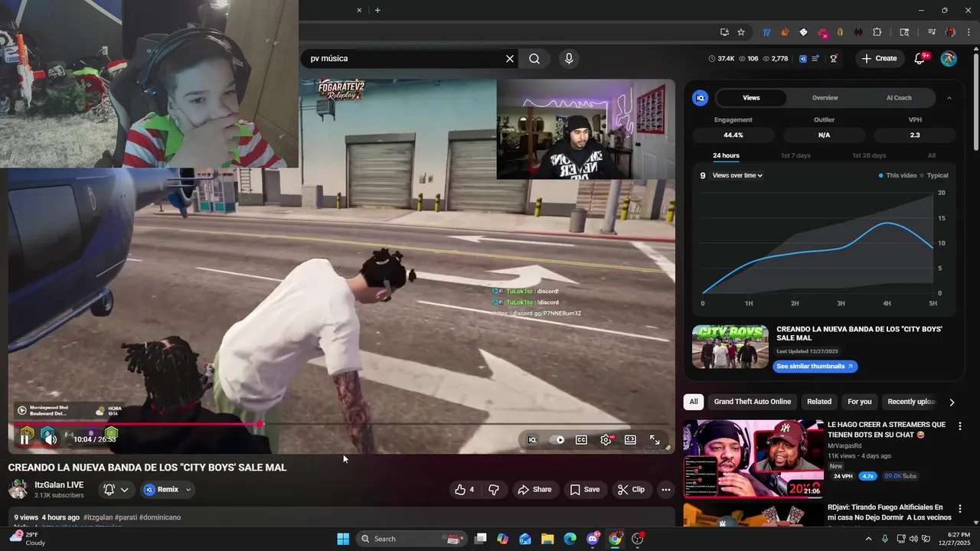
Task: Open the TV blue extension icon
Action: coord(766,32)
